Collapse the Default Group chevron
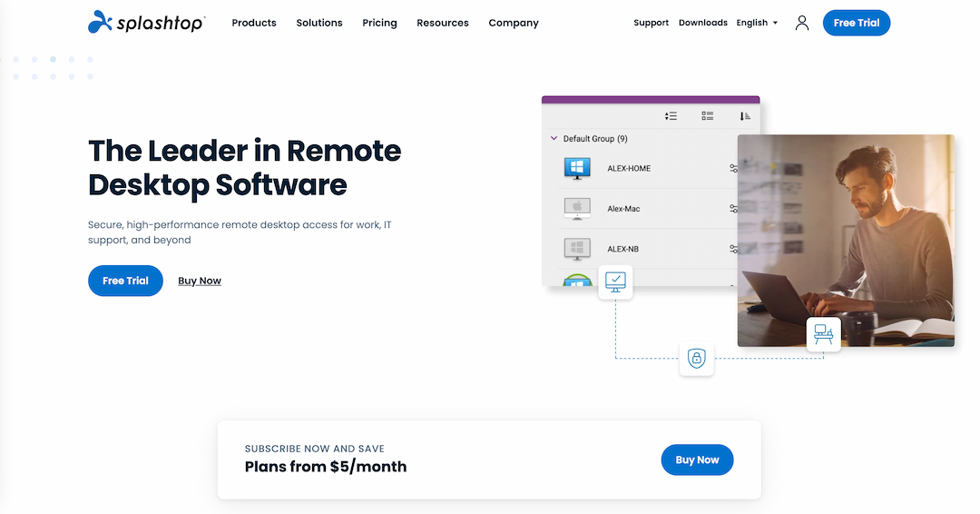This screenshot has height=514, width=980. (x=554, y=138)
